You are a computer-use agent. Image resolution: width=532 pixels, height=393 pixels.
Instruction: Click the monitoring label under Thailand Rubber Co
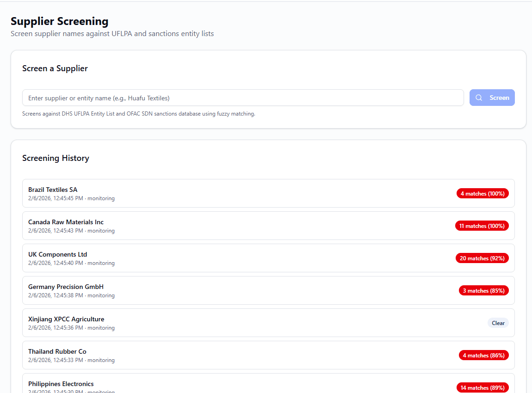pos(101,360)
